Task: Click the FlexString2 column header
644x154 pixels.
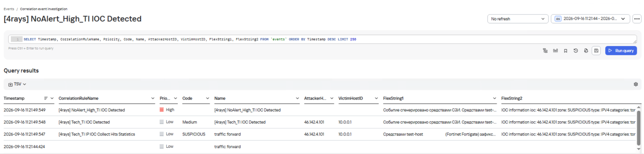Action: (512, 98)
